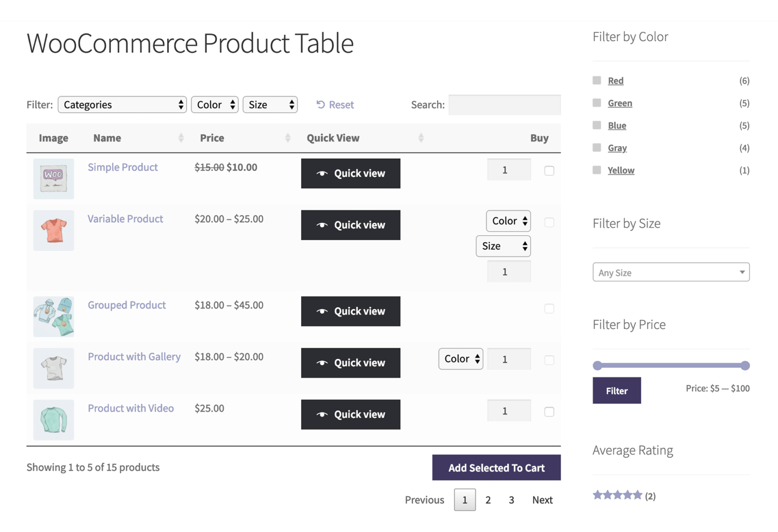Check the Red color filter box
Screen dimensions: 778x532
click(597, 80)
